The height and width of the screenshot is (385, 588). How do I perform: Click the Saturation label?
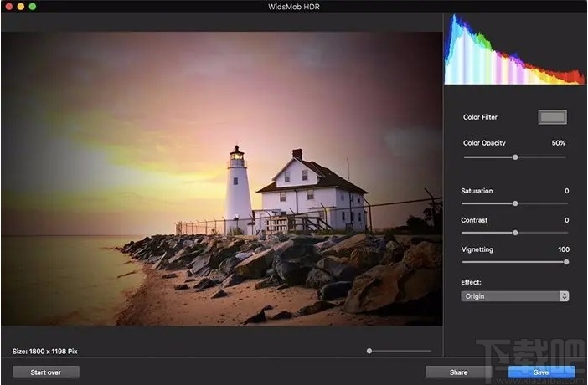coord(477,191)
